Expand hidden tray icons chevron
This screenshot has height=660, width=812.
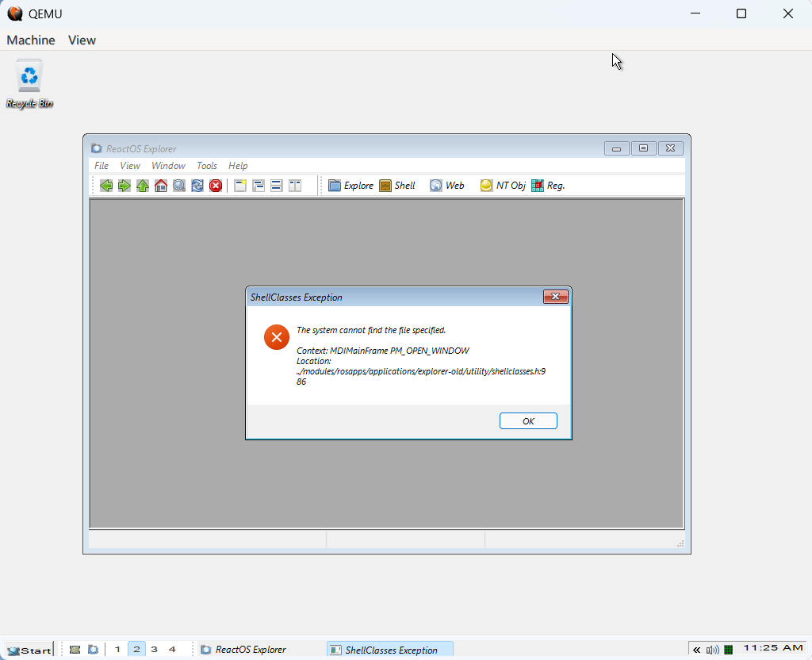click(697, 650)
